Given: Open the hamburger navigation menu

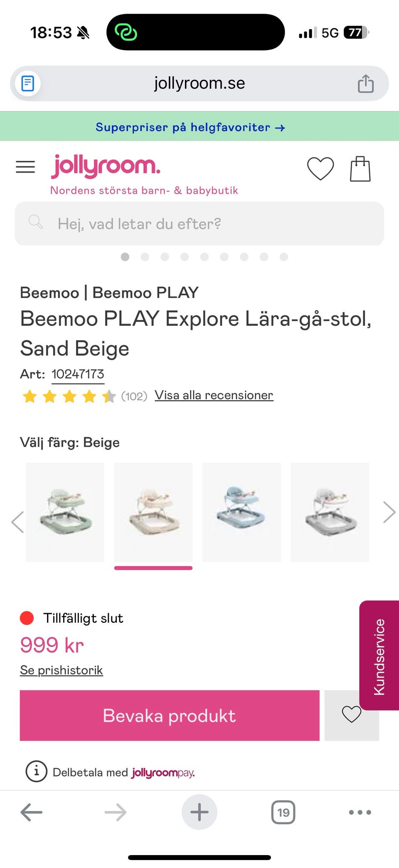Looking at the screenshot, I should 25,167.
